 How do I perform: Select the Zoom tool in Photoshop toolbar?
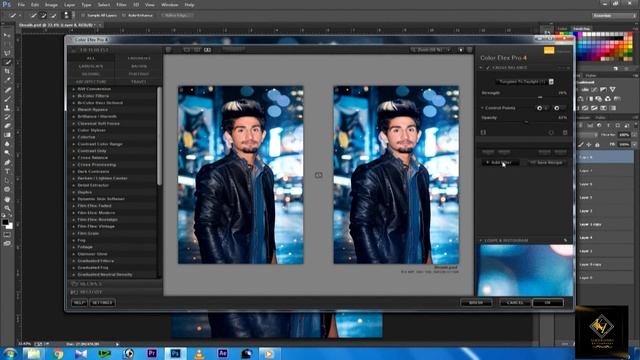[x=7, y=208]
